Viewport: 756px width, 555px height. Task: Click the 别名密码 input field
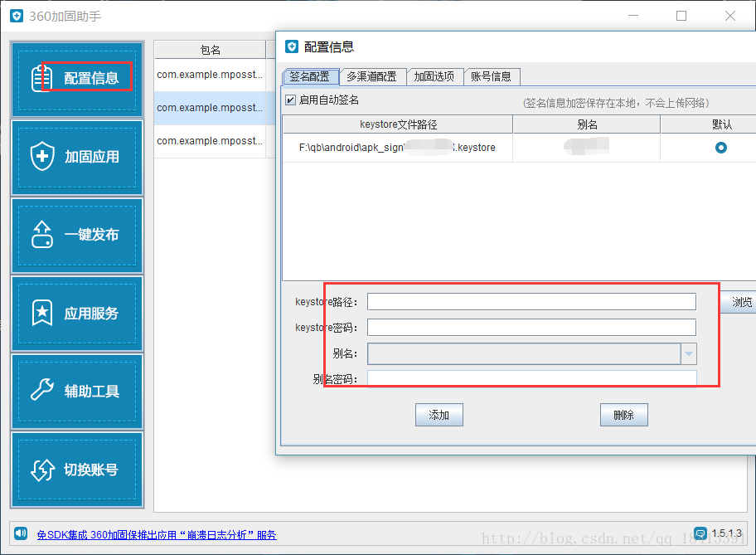531,379
